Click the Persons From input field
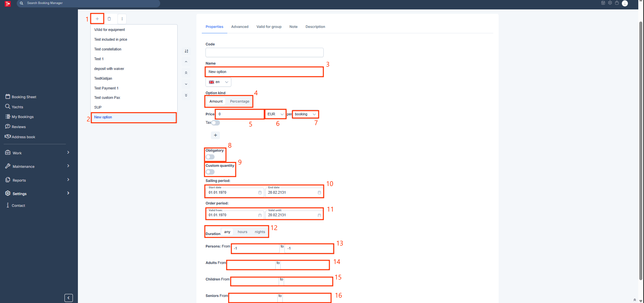The width and height of the screenshot is (644, 303). tap(256, 249)
